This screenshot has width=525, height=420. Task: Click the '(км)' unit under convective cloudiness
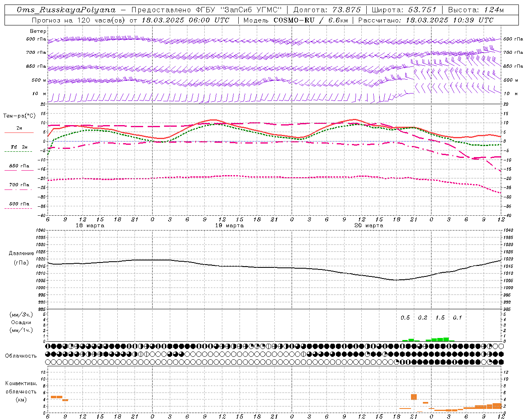(21, 399)
